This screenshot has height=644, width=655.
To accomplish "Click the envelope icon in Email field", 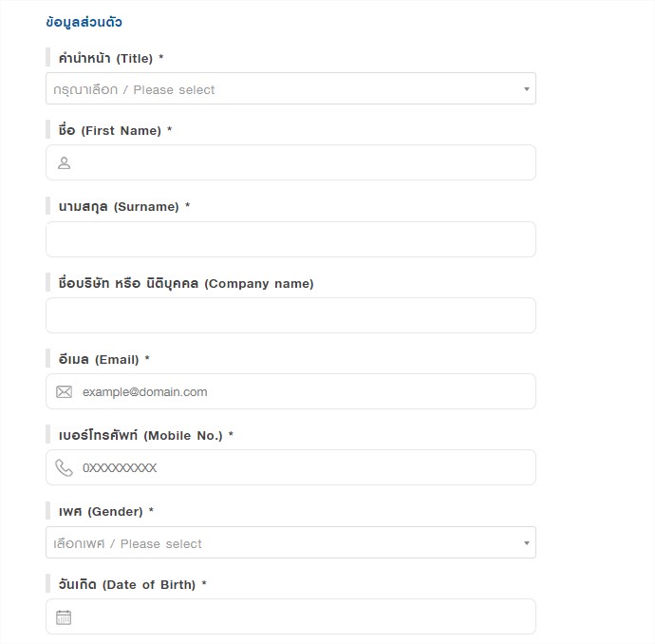I will coord(64,391).
